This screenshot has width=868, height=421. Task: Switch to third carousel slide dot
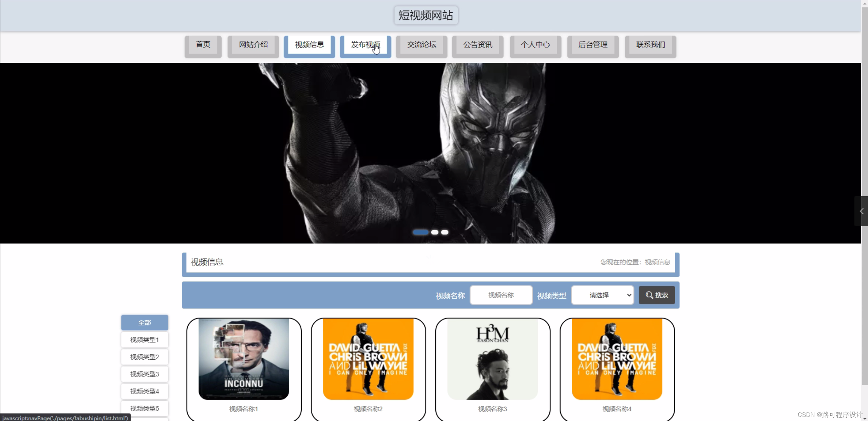445,232
